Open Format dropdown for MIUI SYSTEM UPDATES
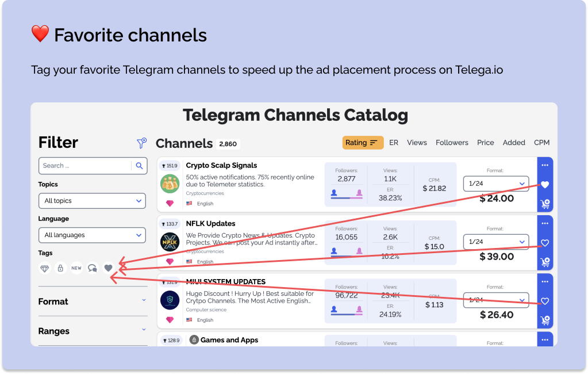The width and height of the screenshot is (588, 374). click(x=496, y=300)
